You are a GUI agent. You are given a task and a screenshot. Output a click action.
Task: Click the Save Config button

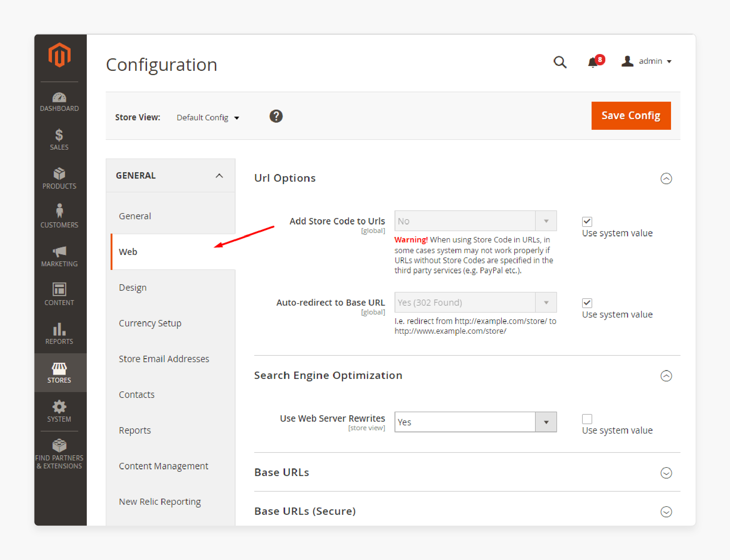[631, 116]
